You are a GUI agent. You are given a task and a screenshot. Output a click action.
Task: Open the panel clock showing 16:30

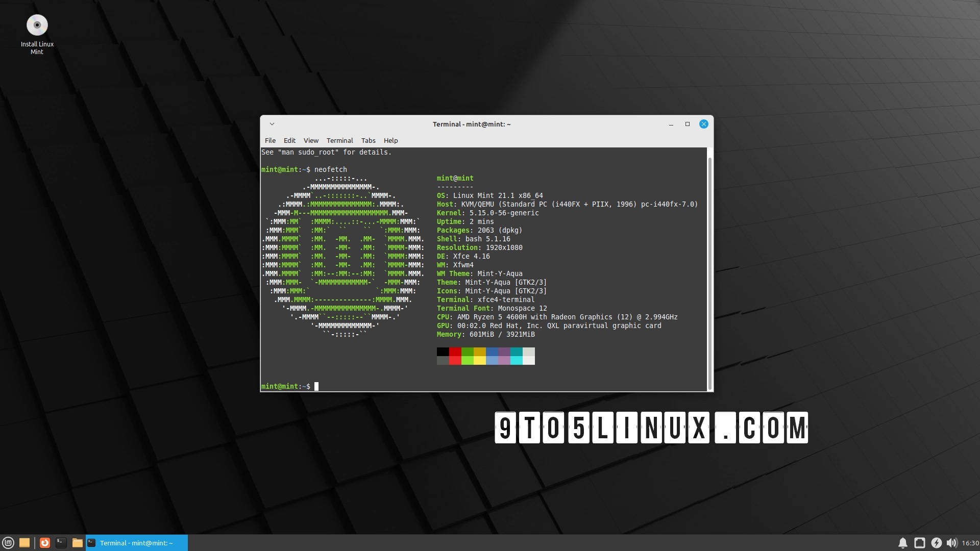(970, 543)
